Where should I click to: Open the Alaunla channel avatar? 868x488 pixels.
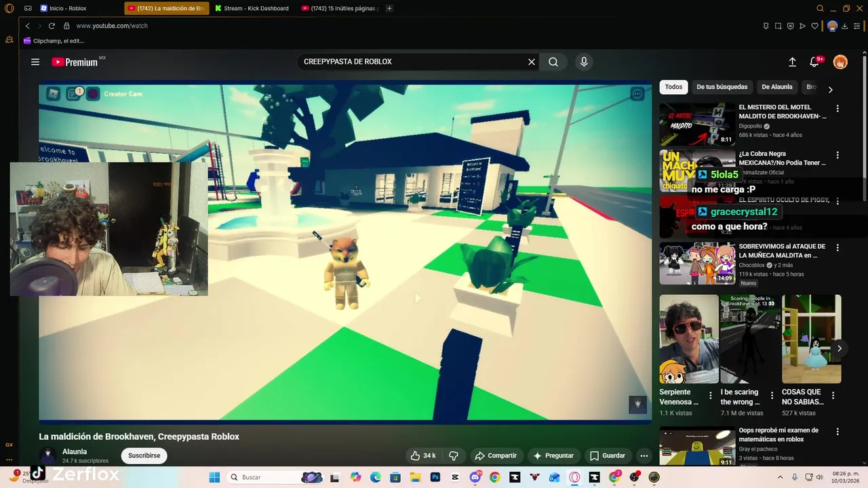[47, 455]
